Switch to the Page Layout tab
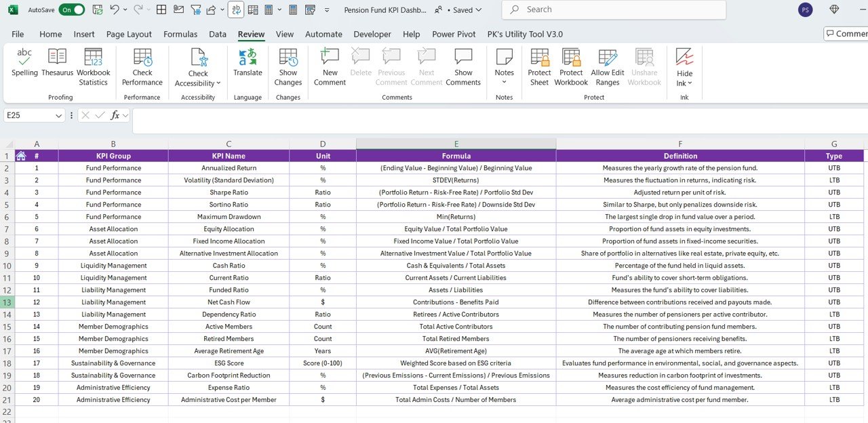The width and height of the screenshot is (868, 423). click(129, 34)
